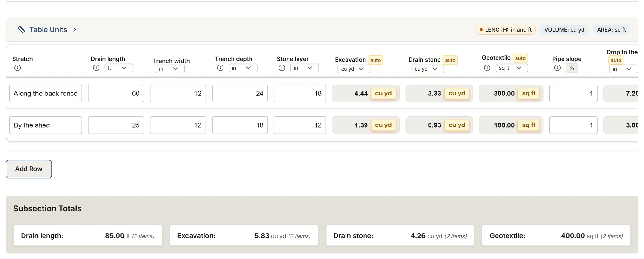
Task: Click the info icon for Trench depth
Action: 220,68
